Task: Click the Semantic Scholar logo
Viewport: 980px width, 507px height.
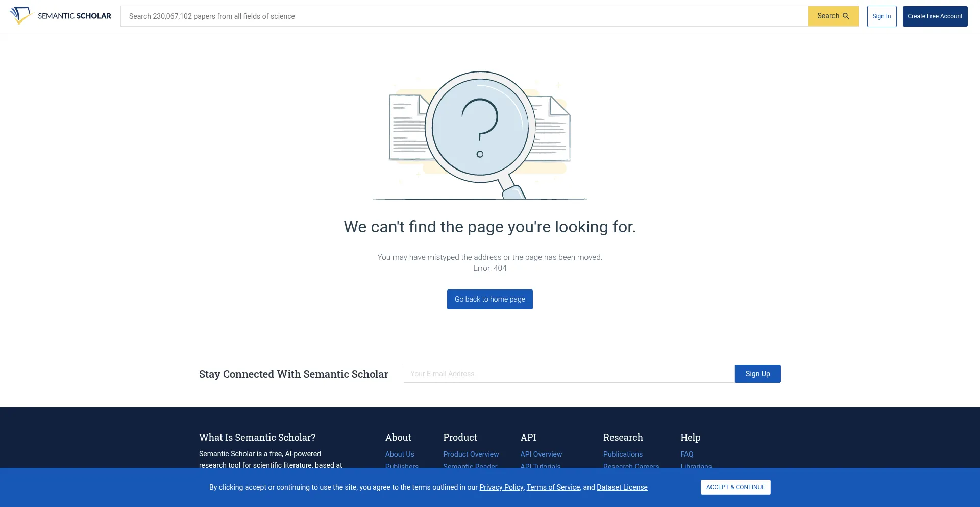Action: [60, 16]
